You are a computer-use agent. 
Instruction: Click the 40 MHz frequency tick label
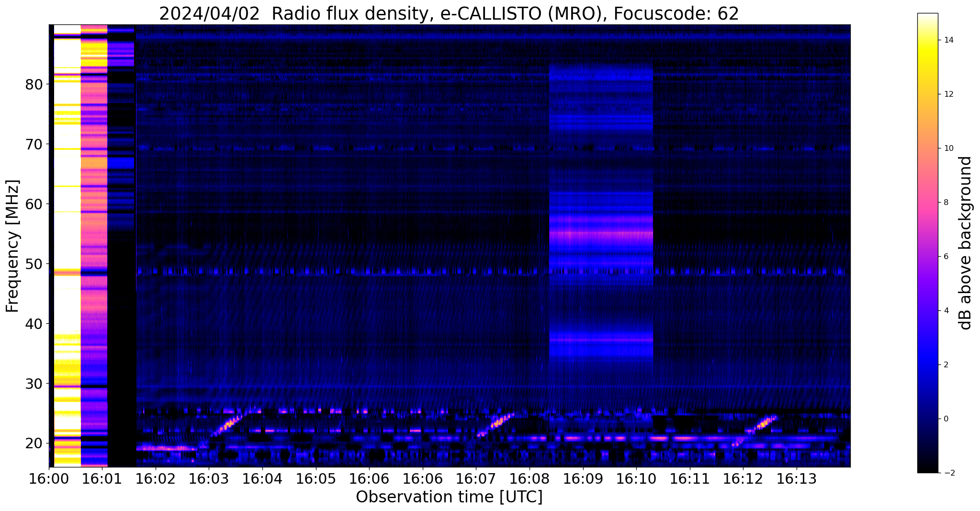(34, 324)
